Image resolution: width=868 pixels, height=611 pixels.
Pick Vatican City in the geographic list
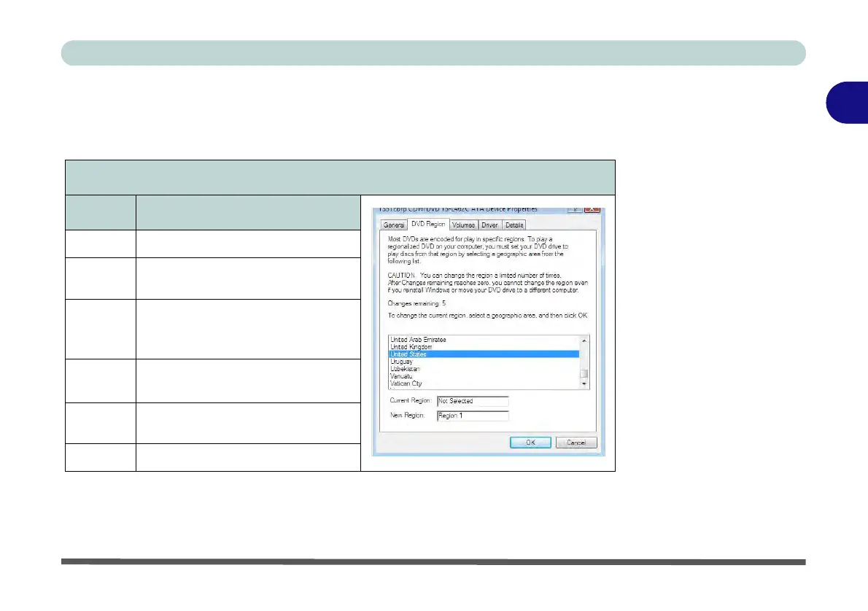pyautogui.click(x=484, y=384)
